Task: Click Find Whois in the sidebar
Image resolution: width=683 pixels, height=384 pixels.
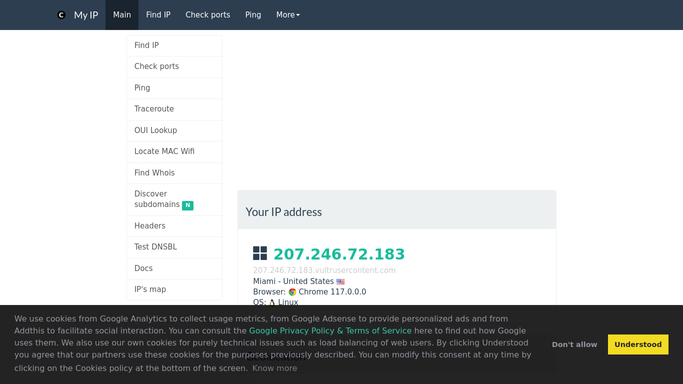Action: click(x=175, y=173)
